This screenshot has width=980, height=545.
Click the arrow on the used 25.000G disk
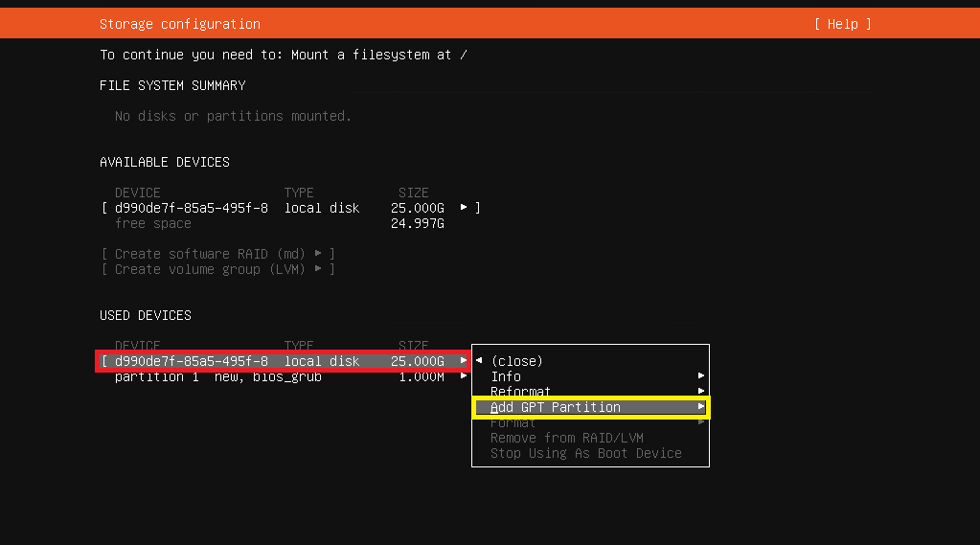point(465,361)
